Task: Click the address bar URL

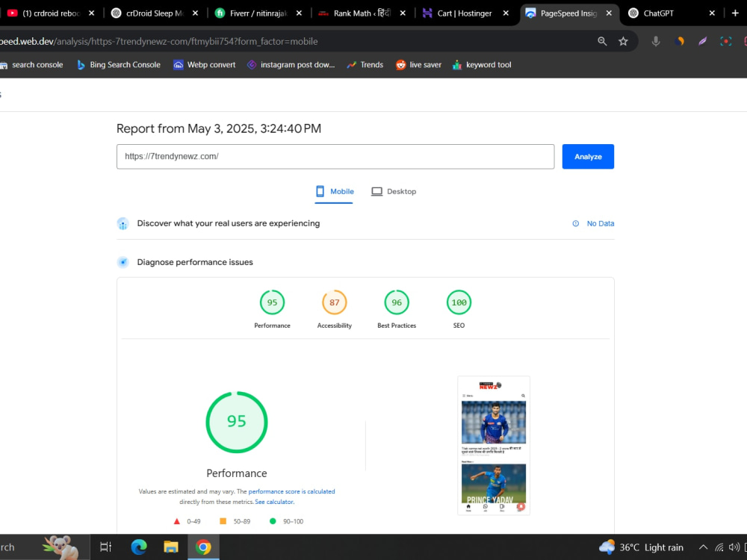Action: click(x=158, y=41)
